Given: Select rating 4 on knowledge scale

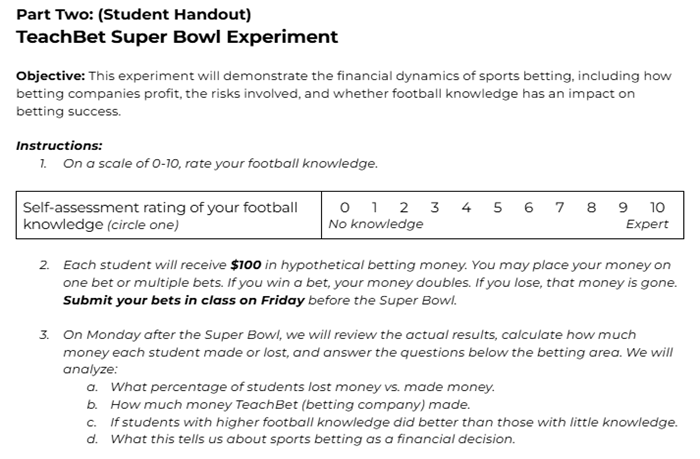Looking at the screenshot, I should (x=466, y=207).
